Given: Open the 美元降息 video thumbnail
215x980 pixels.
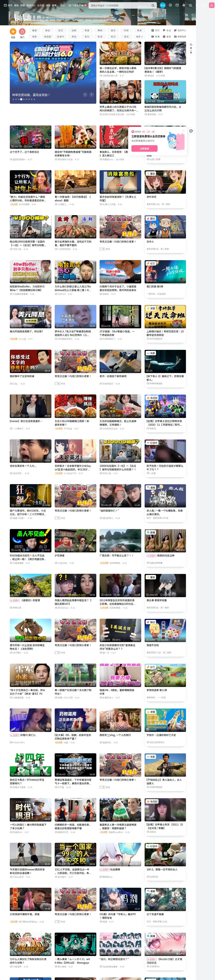Looking at the screenshot, I should tap(30, 317).
